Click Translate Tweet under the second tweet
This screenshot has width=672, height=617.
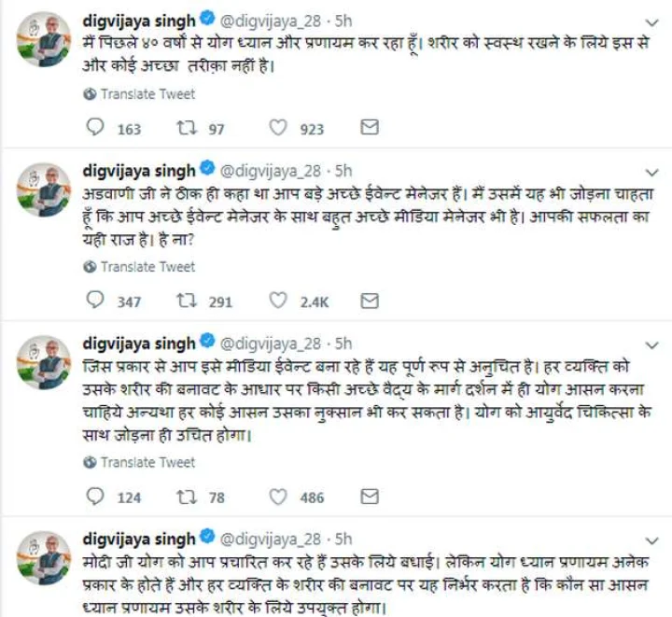(x=147, y=267)
